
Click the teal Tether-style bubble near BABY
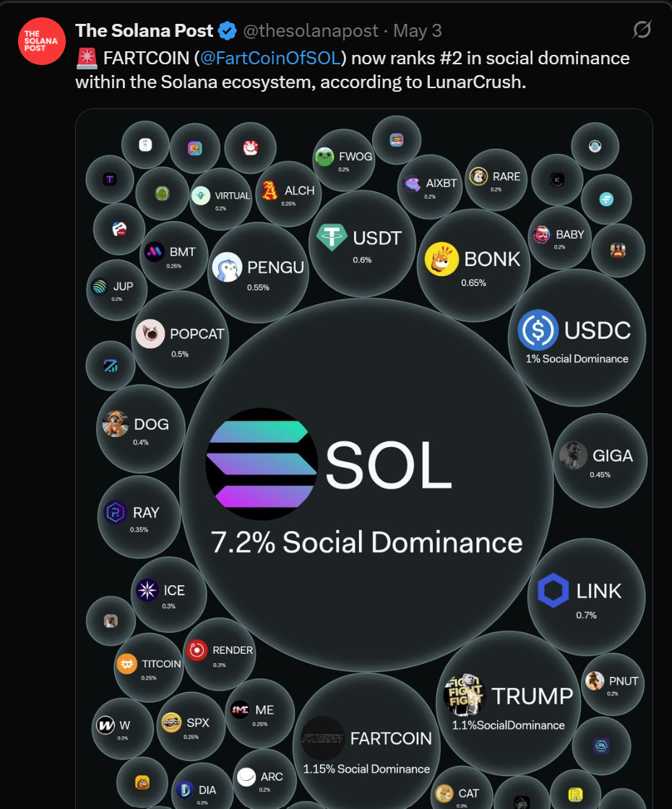tap(606, 199)
